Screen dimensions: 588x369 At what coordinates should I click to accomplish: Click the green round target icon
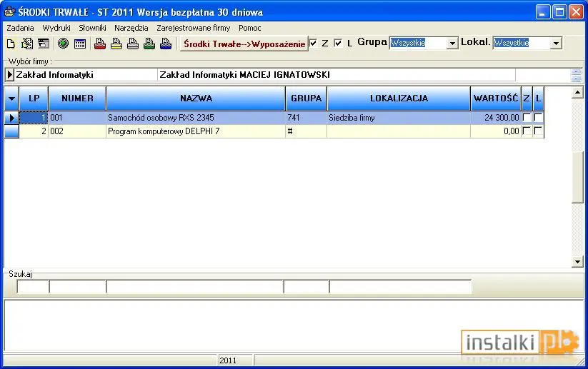tap(63, 44)
